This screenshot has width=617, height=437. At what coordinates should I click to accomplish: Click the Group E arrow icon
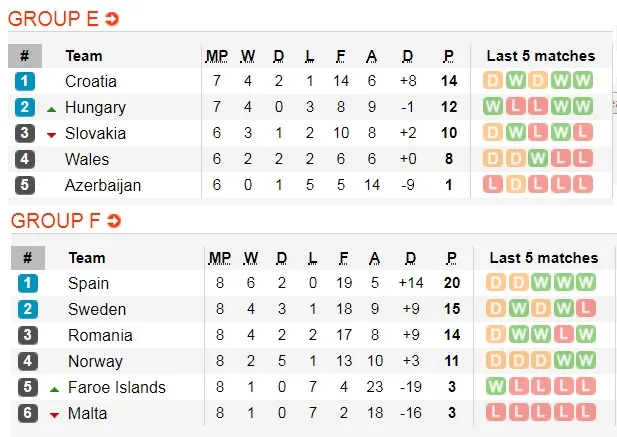112,19
